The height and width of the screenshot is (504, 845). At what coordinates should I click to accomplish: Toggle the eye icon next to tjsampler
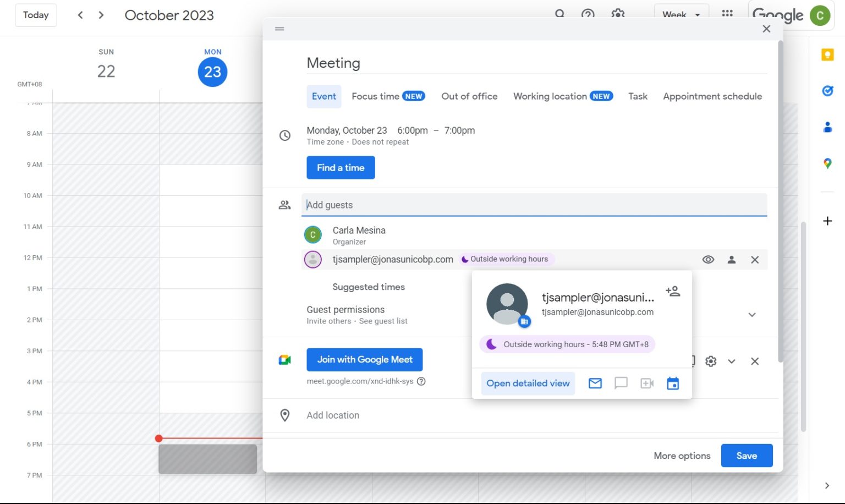(x=708, y=259)
